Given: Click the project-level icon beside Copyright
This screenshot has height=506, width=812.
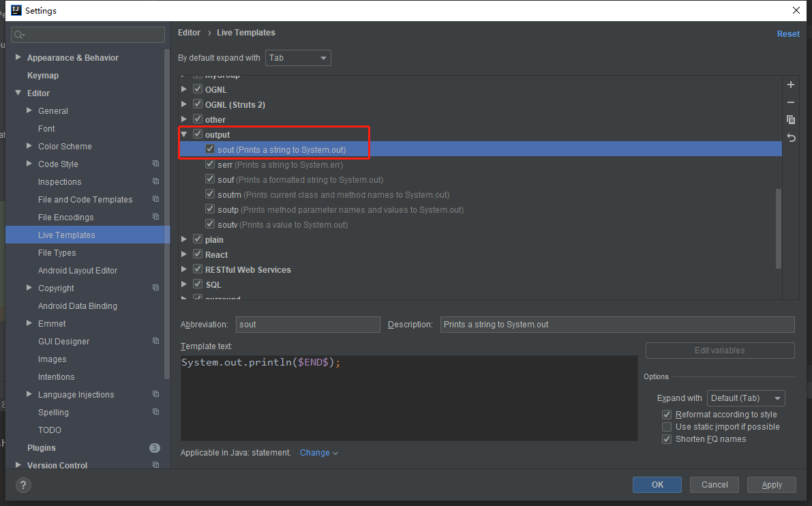Looking at the screenshot, I should [155, 288].
